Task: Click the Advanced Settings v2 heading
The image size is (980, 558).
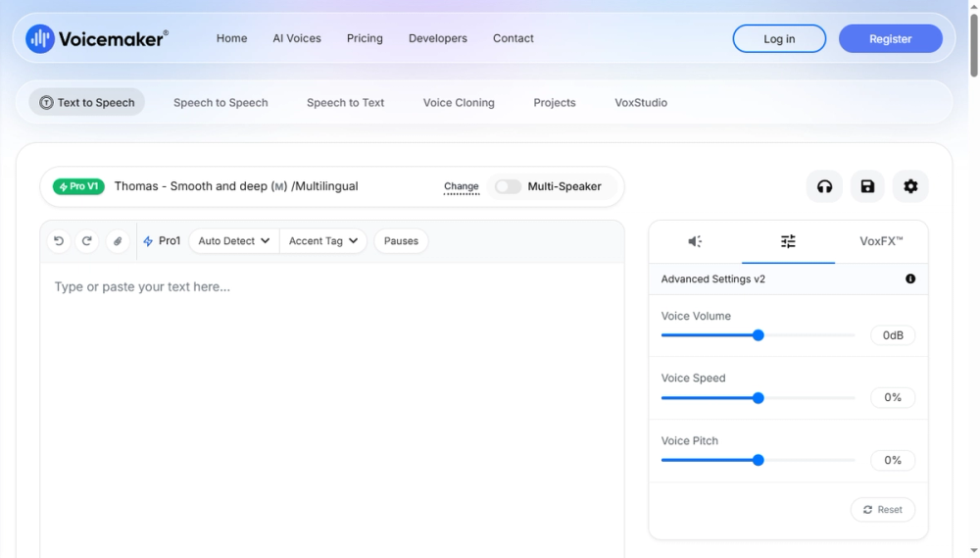Action: click(713, 279)
